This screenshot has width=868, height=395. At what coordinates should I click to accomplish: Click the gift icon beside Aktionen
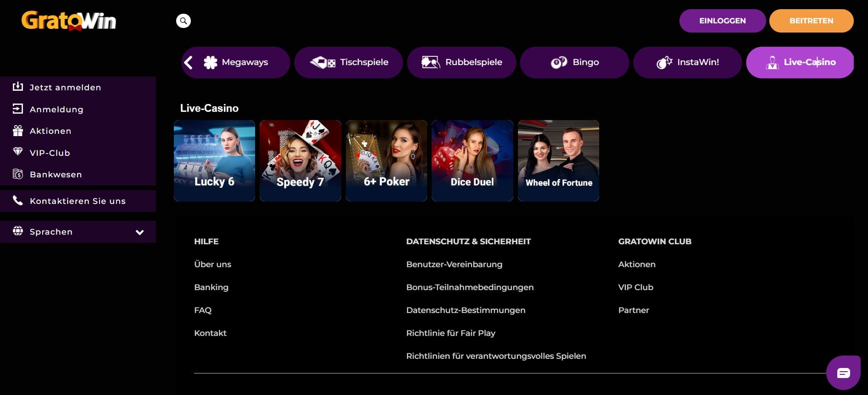click(18, 131)
